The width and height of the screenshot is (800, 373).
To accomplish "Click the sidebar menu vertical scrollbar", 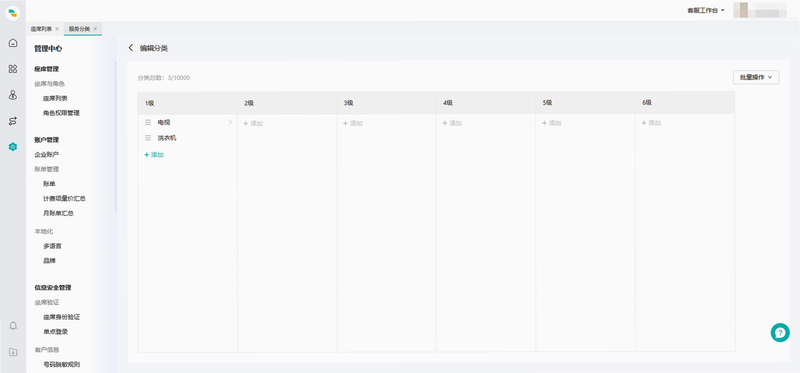I will click(x=115, y=137).
